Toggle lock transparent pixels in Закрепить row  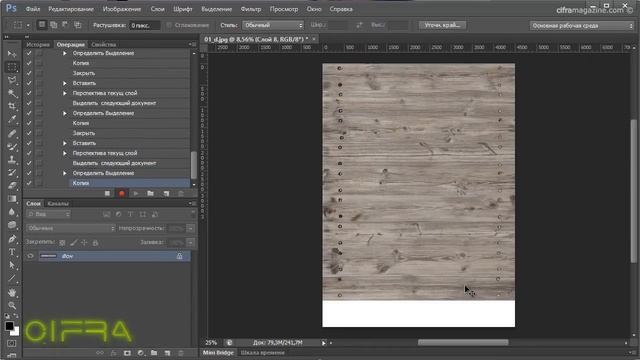(x=62, y=242)
